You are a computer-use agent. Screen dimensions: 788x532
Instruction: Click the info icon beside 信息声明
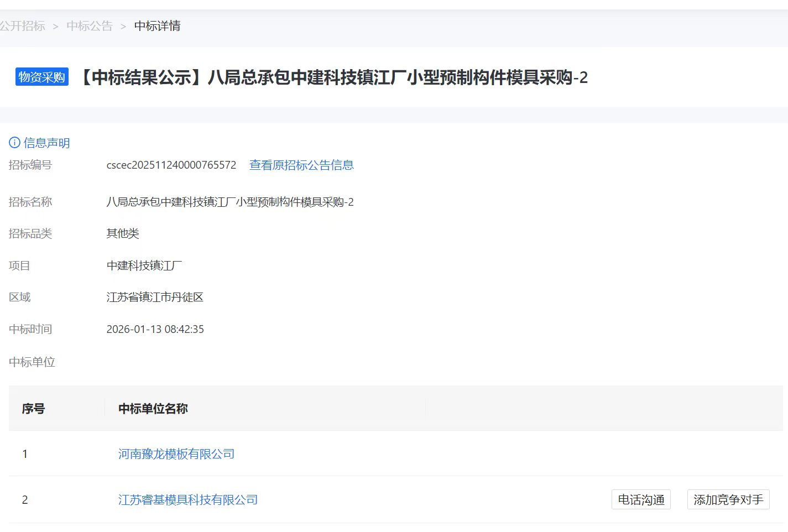(x=14, y=143)
